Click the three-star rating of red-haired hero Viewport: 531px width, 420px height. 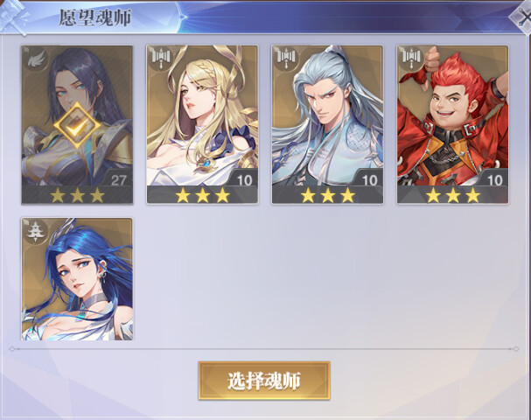pyautogui.click(x=453, y=195)
